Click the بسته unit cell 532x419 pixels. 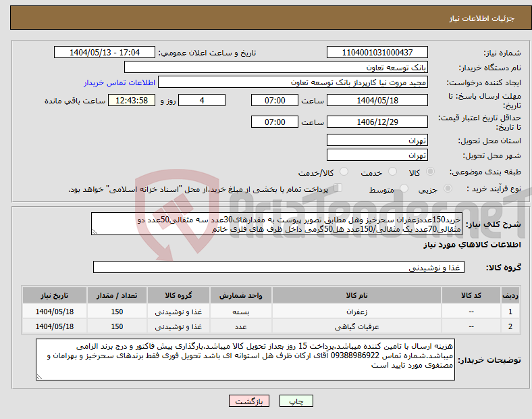click(x=241, y=312)
